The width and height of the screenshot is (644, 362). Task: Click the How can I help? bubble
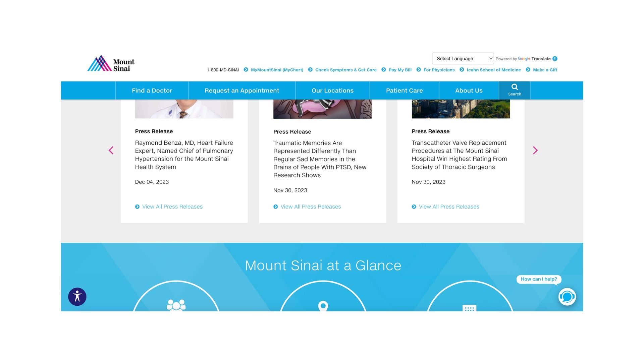click(x=539, y=279)
